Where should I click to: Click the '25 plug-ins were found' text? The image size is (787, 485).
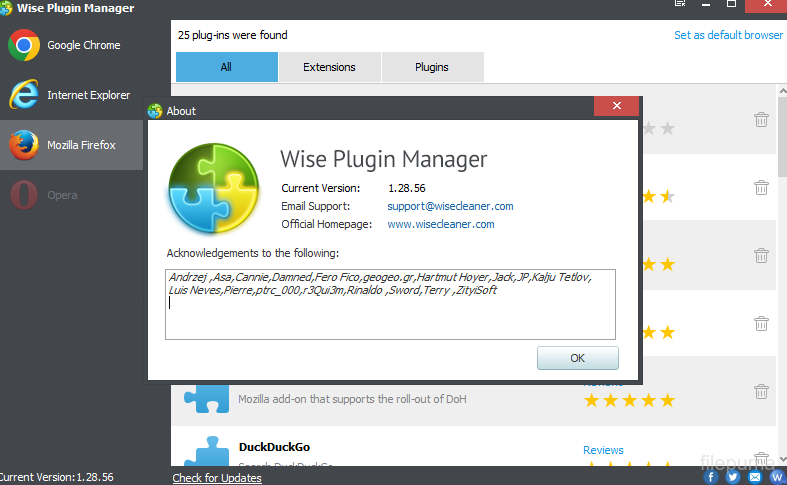pyautogui.click(x=233, y=35)
